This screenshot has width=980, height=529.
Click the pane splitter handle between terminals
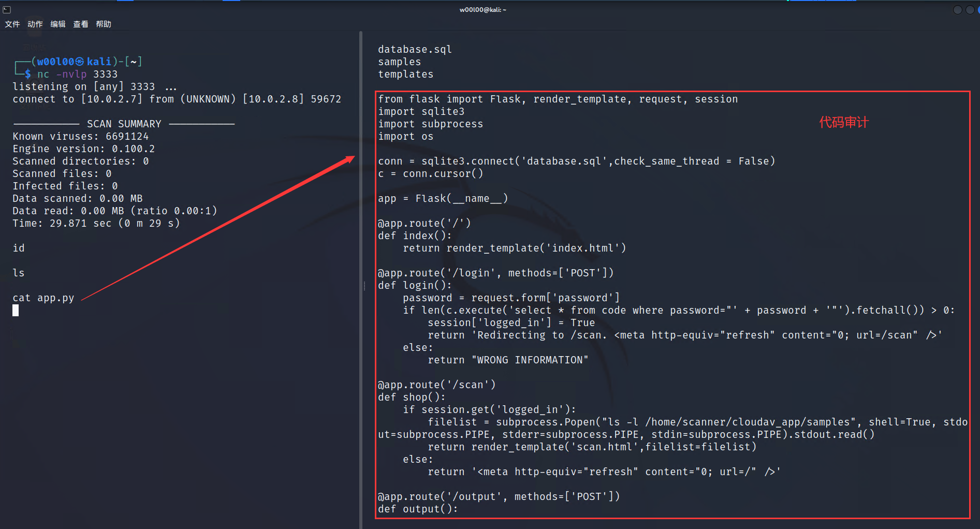click(364, 286)
